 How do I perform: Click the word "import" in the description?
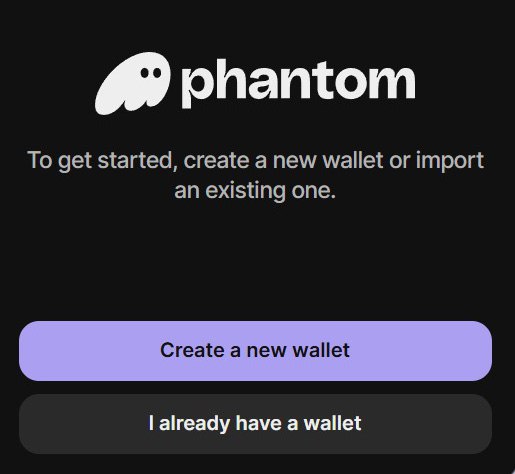tap(450, 161)
